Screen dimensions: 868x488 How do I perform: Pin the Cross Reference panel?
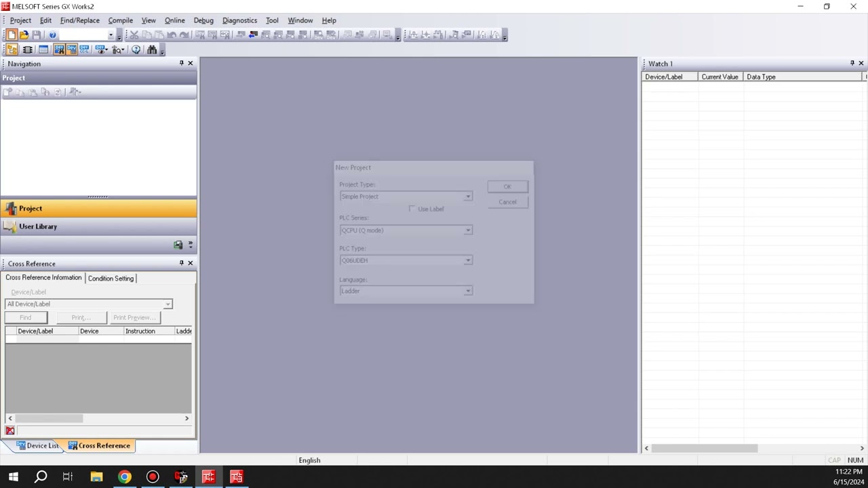click(181, 263)
